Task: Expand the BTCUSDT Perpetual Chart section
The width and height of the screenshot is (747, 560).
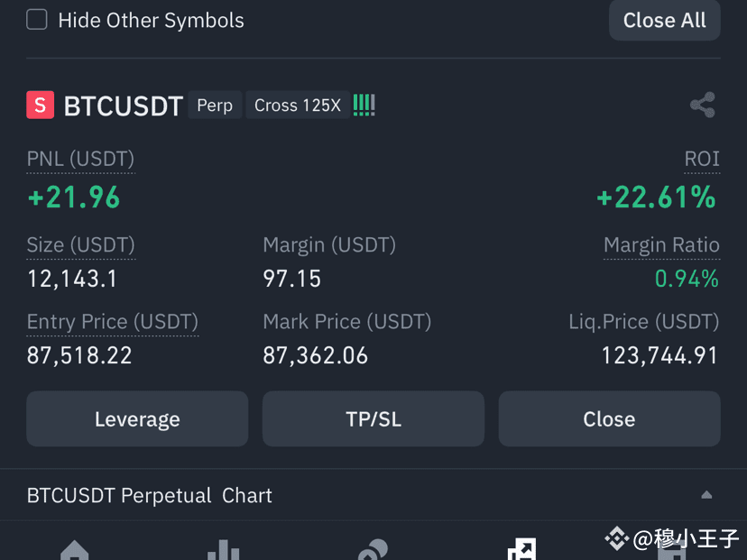Action: click(x=373, y=495)
